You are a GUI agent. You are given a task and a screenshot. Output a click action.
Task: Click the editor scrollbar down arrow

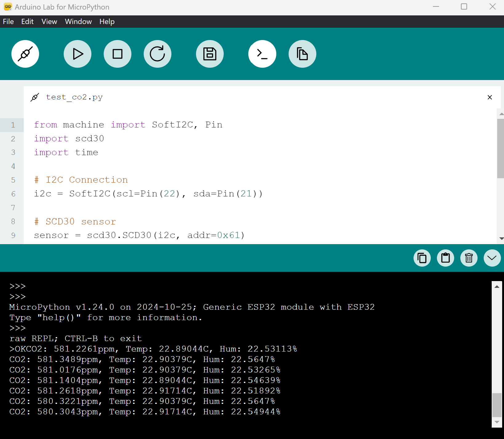[501, 239]
